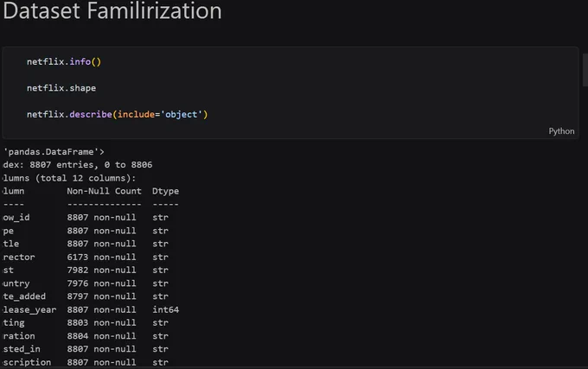Image resolution: width=588 pixels, height=369 pixels.
Task: Click '7982 non-null' count value
Action: point(101,270)
